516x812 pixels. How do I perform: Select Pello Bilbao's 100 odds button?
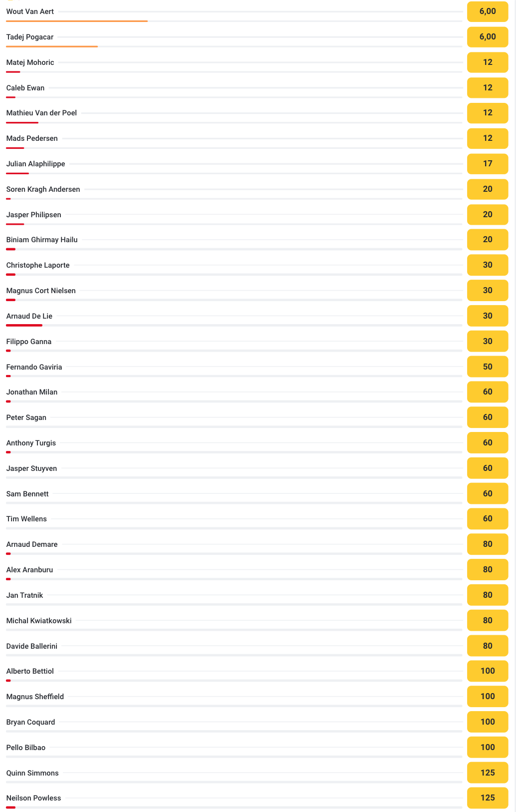click(x=487, y=748)
